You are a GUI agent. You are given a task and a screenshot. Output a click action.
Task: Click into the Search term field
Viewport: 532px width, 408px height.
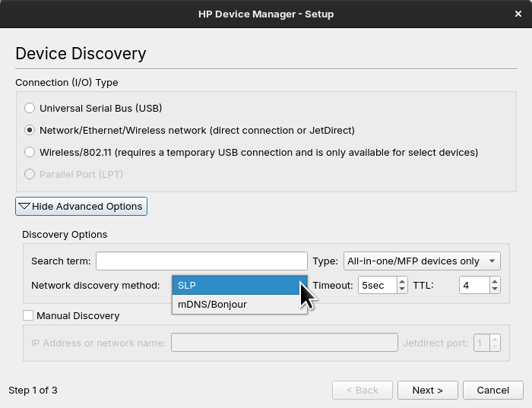(201, 261)
